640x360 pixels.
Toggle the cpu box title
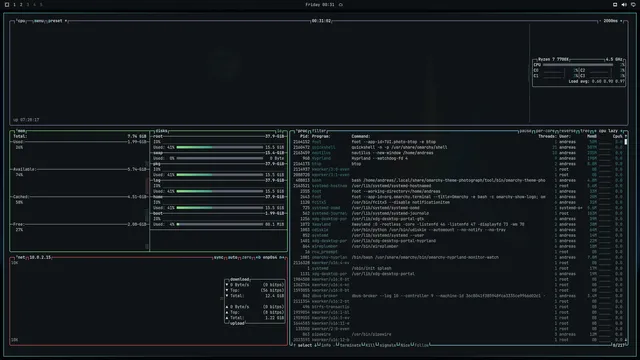point(20,21)
